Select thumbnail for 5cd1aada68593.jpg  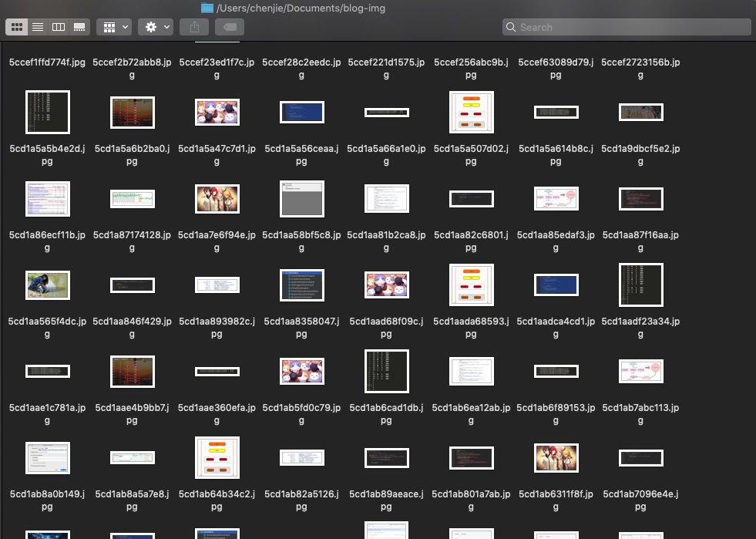tap(472, 285)
